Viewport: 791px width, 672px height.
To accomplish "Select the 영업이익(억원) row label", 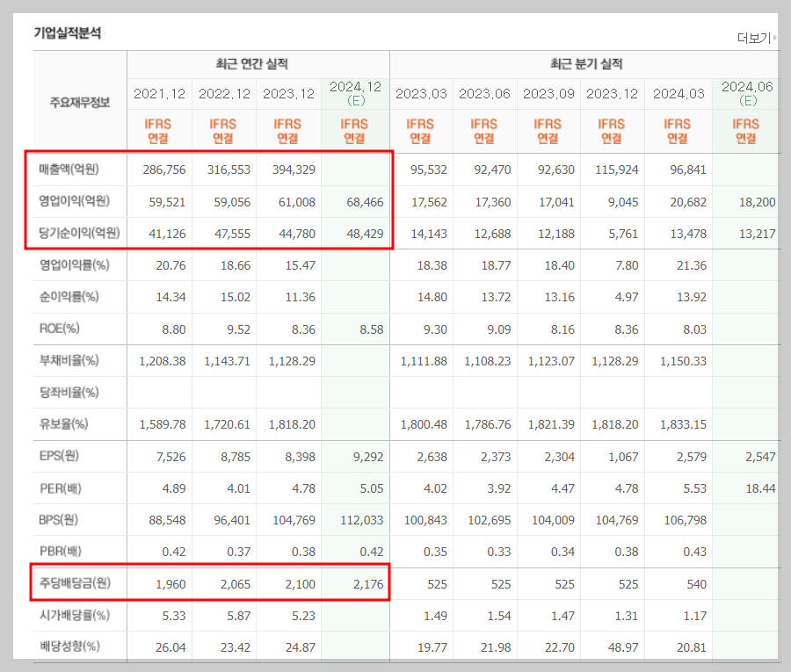I will [74, 201].
